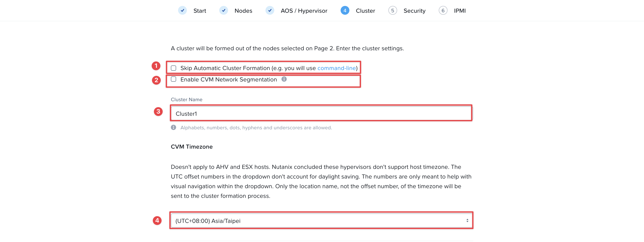Go back to the Start step label
The image size is (644, 242).
tap(200, 11)
